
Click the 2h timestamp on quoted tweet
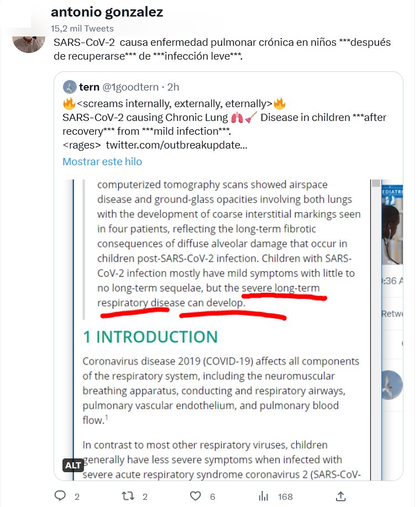pyautogui.click(x=173, y=87)
